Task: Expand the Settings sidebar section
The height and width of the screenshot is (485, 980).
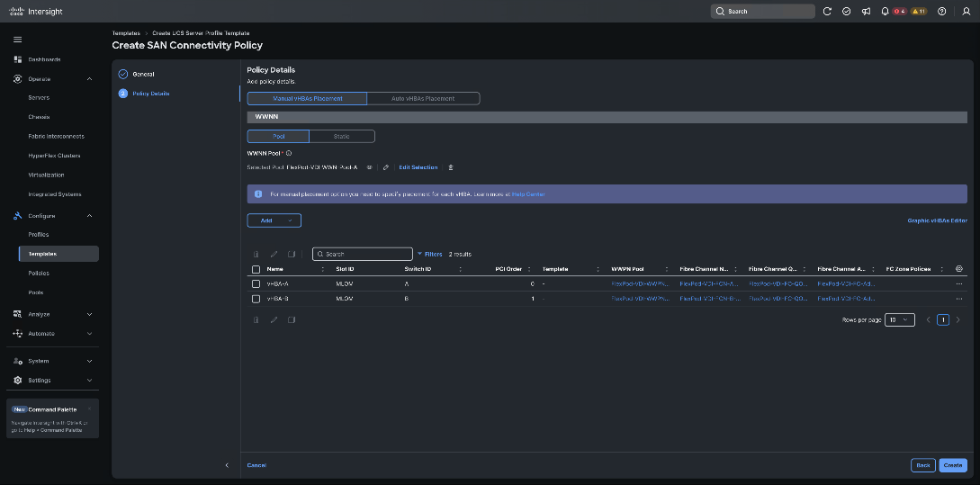Action: click(89, 381)
